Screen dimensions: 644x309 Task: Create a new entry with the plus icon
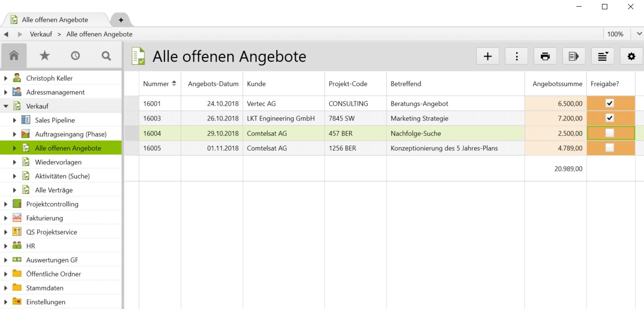(x=488, y=56)
